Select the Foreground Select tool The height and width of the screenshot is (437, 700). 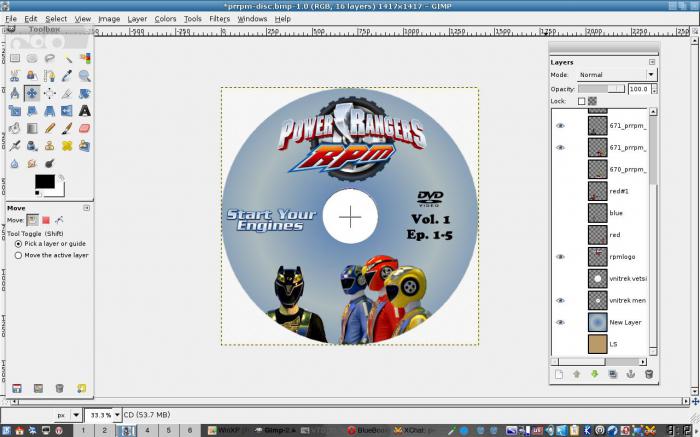click(x=32, y=76)
